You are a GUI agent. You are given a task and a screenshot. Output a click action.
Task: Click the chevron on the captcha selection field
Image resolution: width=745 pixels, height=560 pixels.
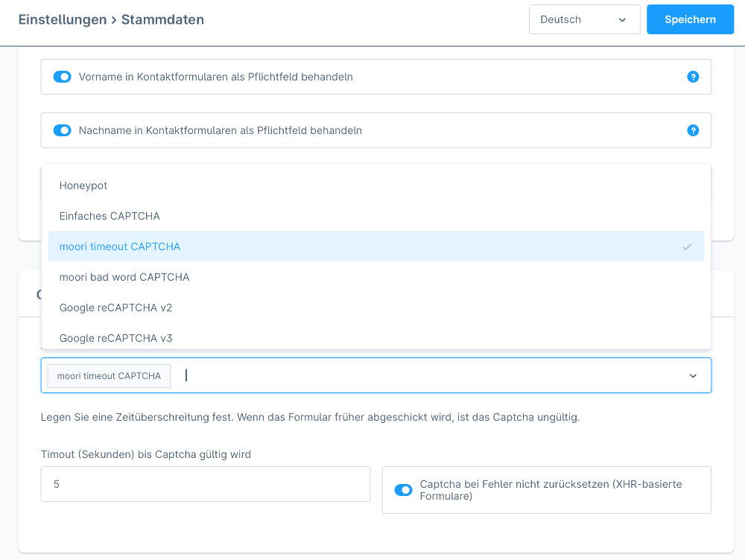click(x=693, y=376)
